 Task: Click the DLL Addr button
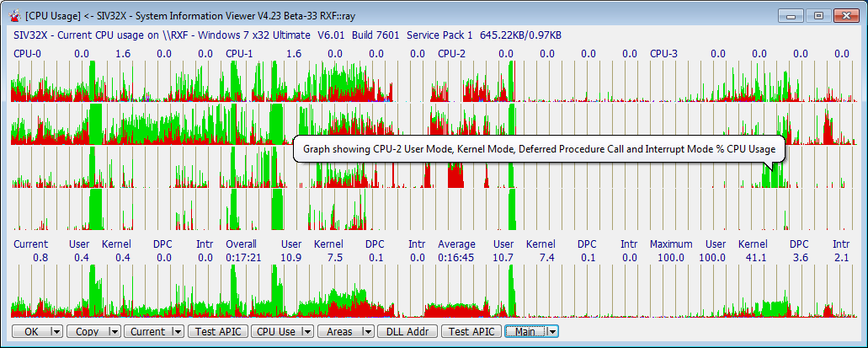click(407, 332)
